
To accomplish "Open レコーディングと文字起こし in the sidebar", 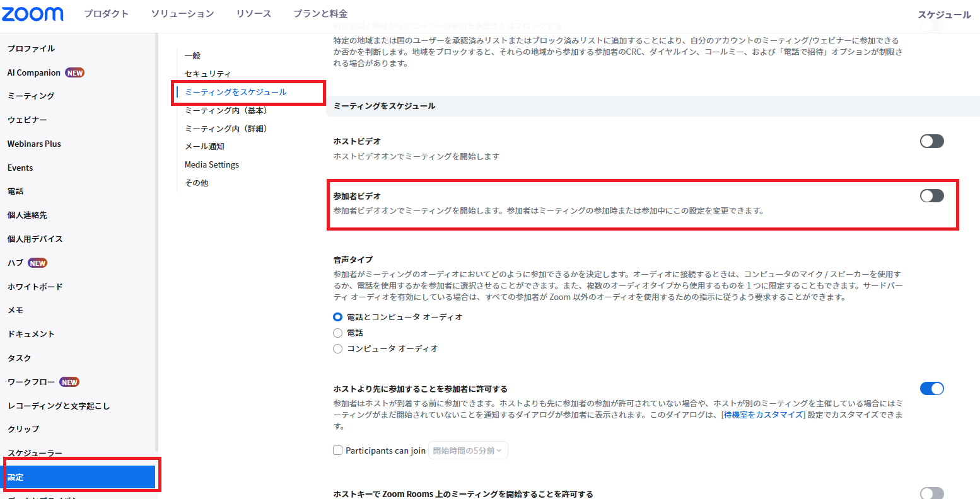I will [59, 406].
